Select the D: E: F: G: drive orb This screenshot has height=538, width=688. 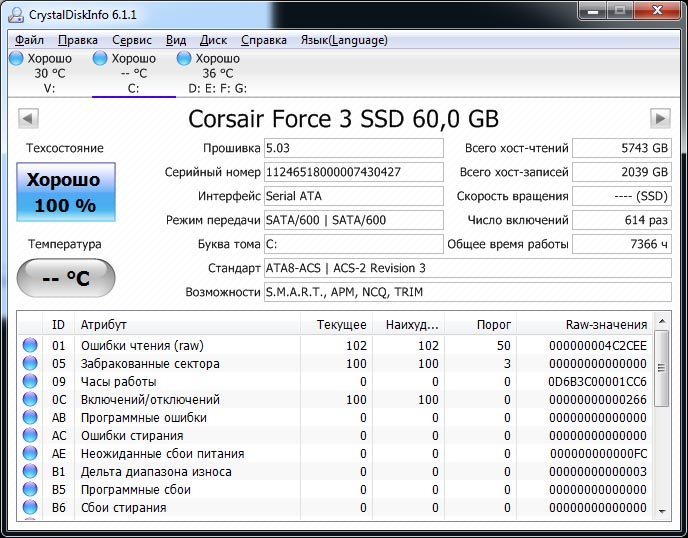[184, 59]
